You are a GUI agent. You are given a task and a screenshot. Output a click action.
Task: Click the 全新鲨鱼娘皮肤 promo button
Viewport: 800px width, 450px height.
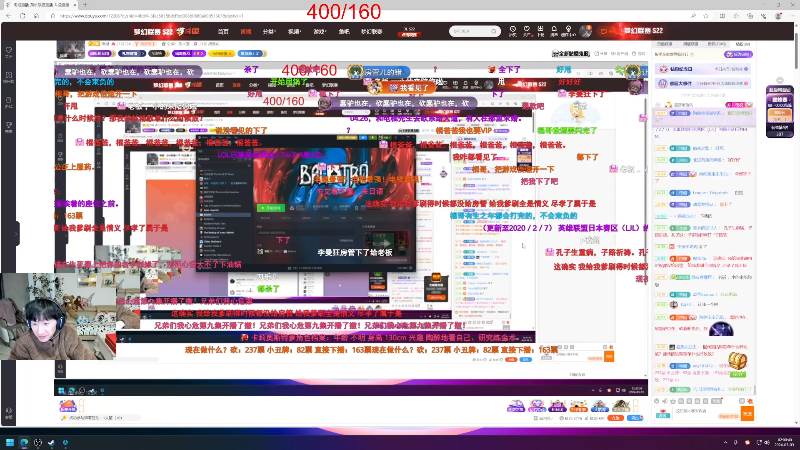tap(570, 54)
